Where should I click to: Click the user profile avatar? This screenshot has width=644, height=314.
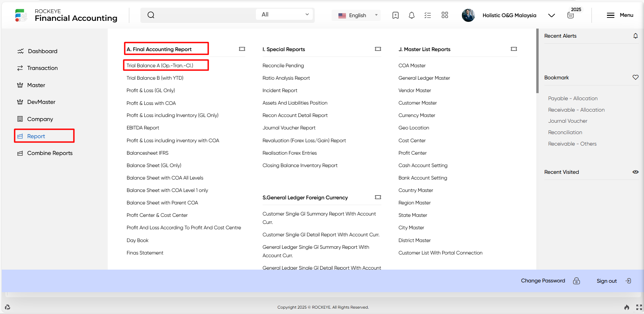[x=468, y=15]
